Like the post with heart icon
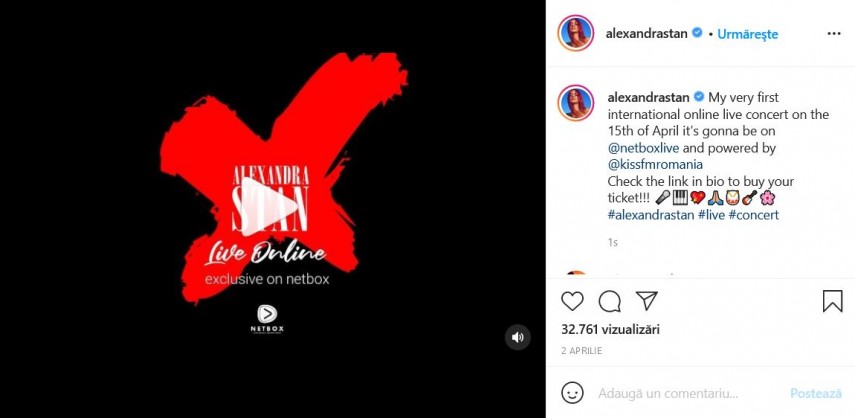855x418 pixels. pos(572,301)
